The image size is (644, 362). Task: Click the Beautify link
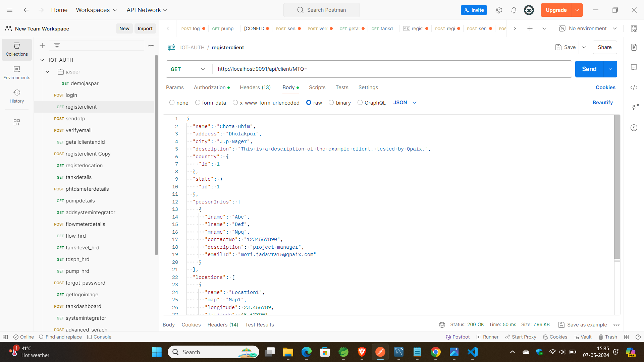602,103
